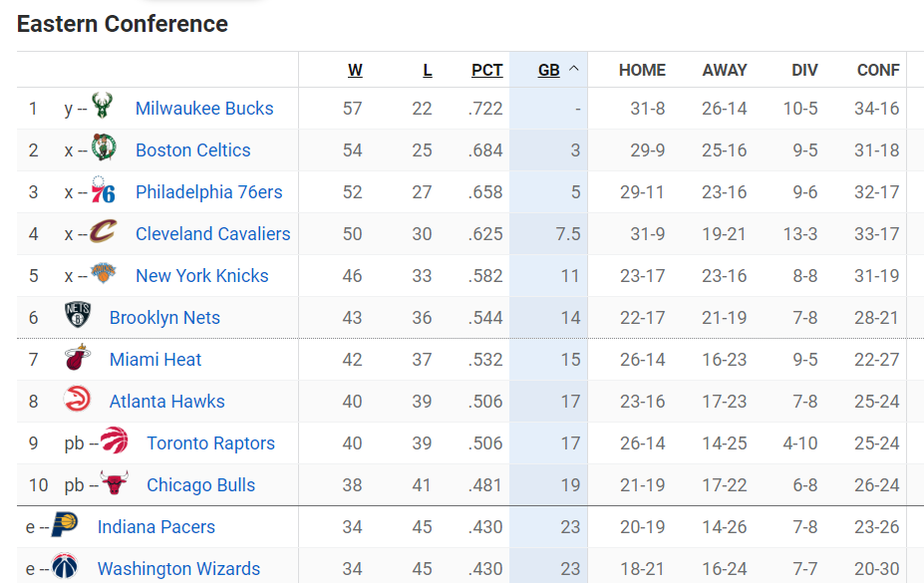This screenshot has height=583, width=924.
Task: Open the Washington Wizards team link
Action: click(178, 569)
